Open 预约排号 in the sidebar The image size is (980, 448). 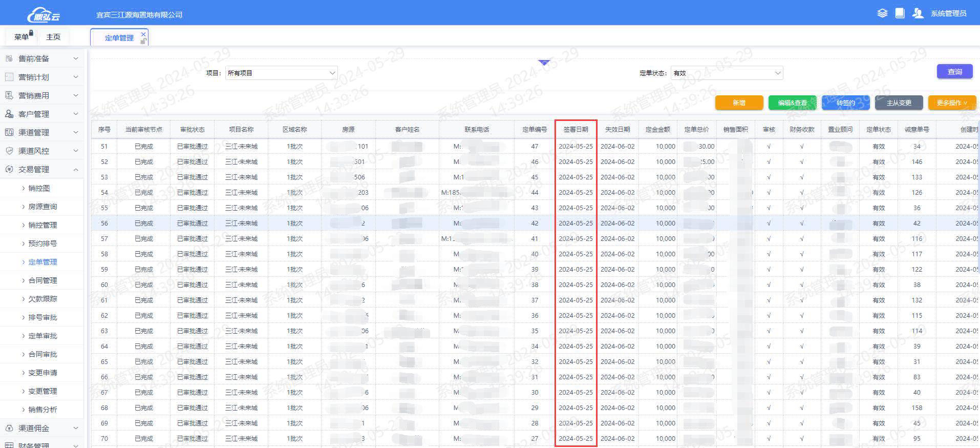click(x=42, y=243)
